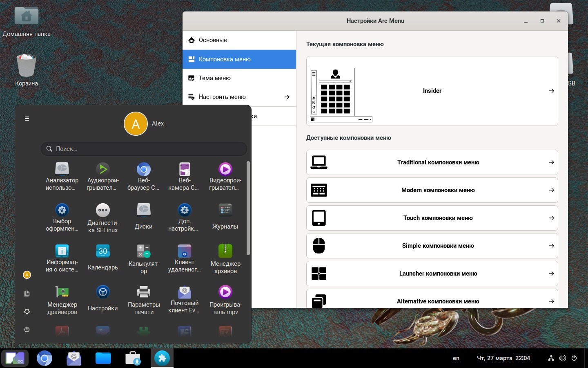The width and height of the screenshot is (588, 368).
Task: Click the app grid scrollbar in Arc Menu
Action: click(248, 208)
